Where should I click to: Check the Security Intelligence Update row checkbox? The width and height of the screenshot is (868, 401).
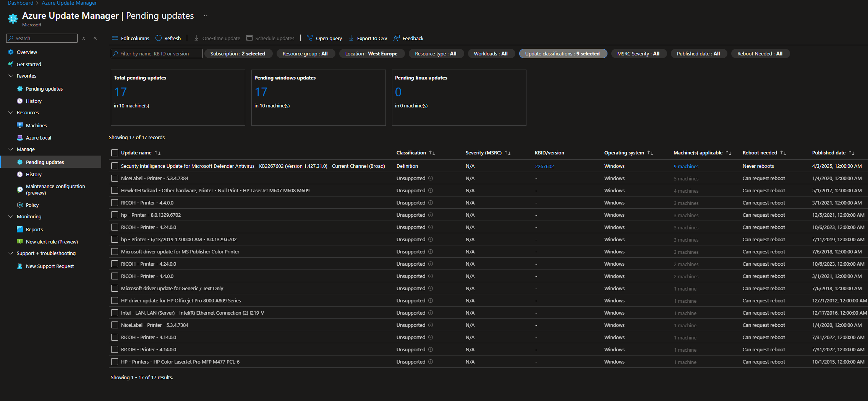point(115,166)
